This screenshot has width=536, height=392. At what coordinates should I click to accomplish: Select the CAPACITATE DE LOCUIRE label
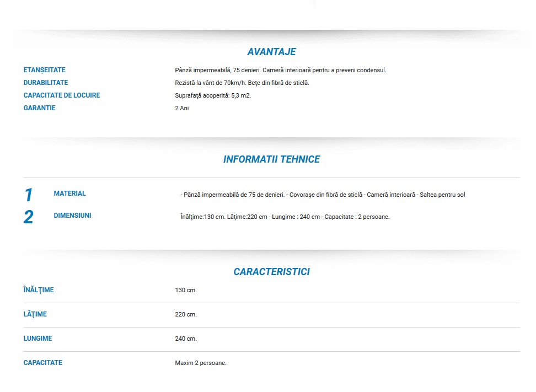[62, 95]
